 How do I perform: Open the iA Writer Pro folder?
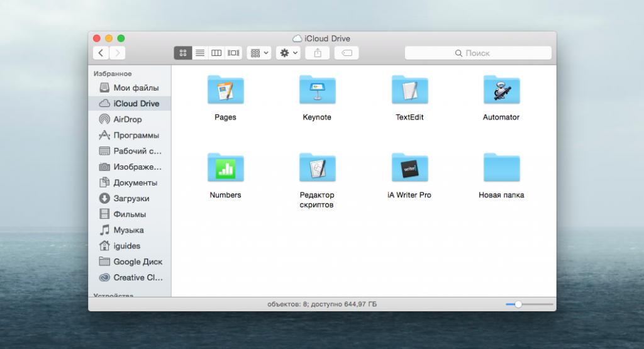(x=409, y=167)
